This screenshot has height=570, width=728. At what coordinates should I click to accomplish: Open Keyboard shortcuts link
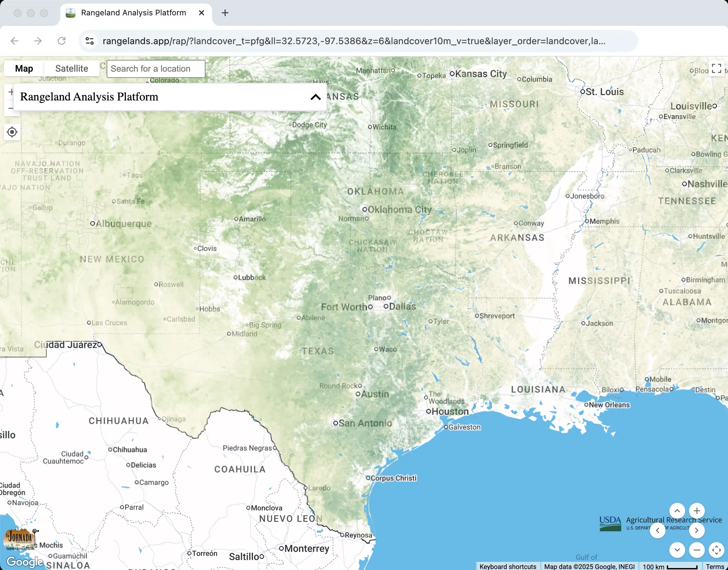click(507, 566)
